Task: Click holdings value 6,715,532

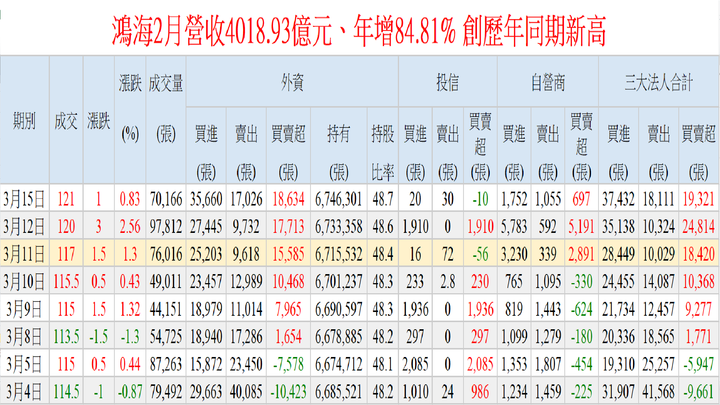Action: [338, 254]
